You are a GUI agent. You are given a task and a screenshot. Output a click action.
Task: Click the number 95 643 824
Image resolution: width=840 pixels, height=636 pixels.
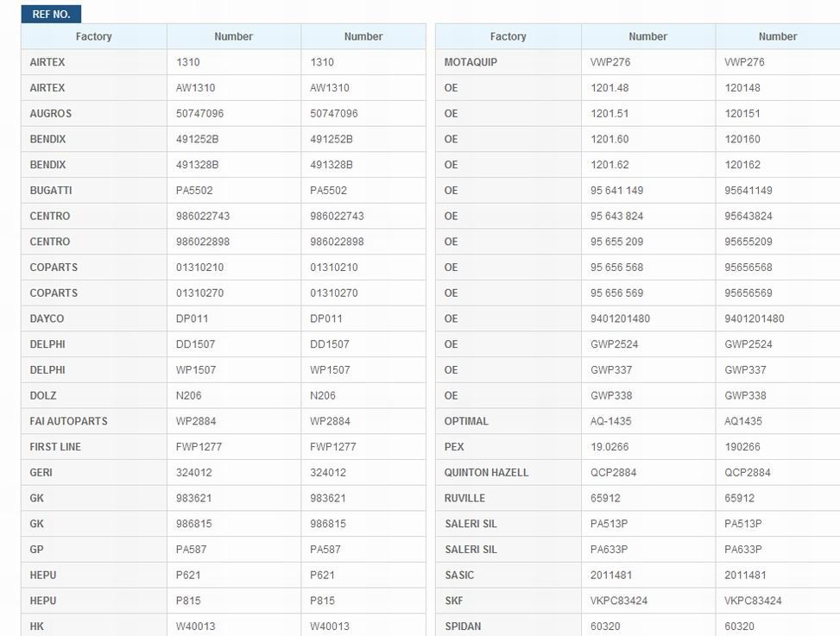[616, 217]
